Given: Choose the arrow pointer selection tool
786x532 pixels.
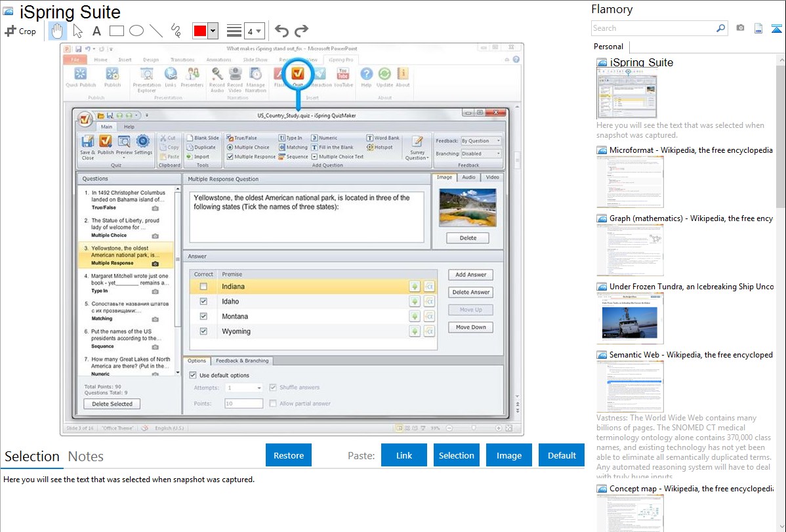Looking at the screenshot, I should 77,31.
